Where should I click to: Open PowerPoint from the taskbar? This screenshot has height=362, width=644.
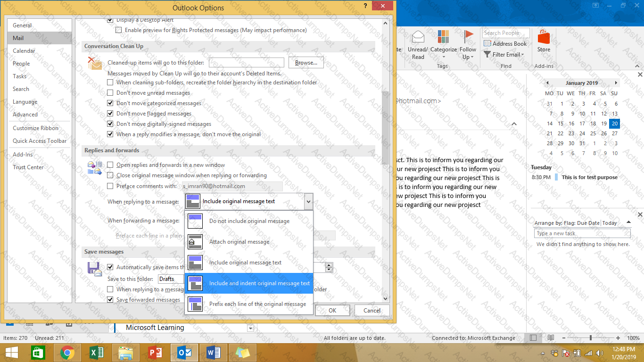155,353
